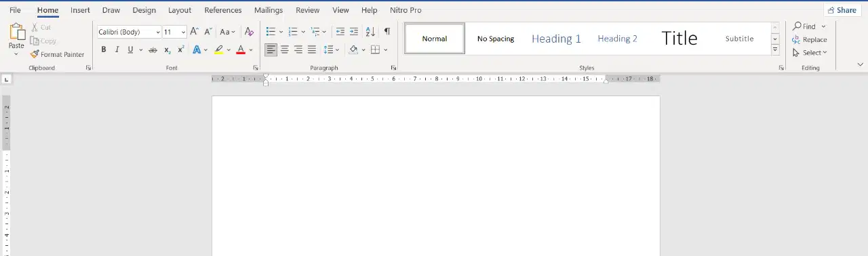Open the font size dropdown
Screen dimensions: 868x256
point(184,32)
